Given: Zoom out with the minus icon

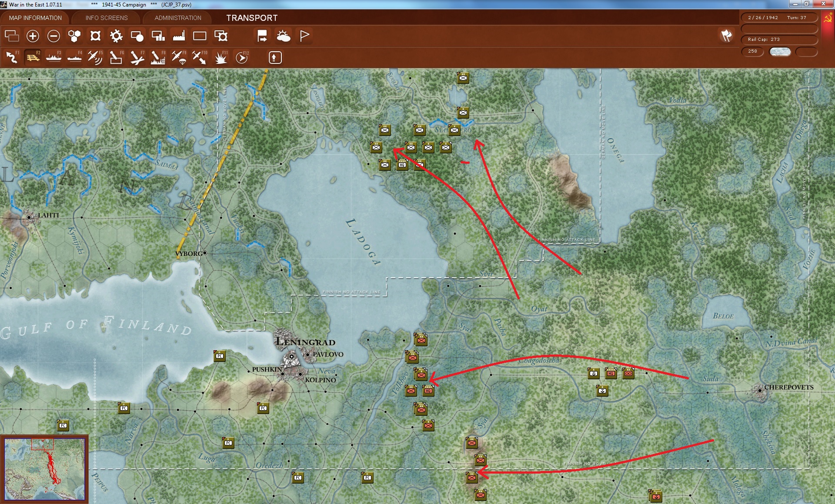Looking at the screenshot, I should pyautogui.click(x=53, y=36).
